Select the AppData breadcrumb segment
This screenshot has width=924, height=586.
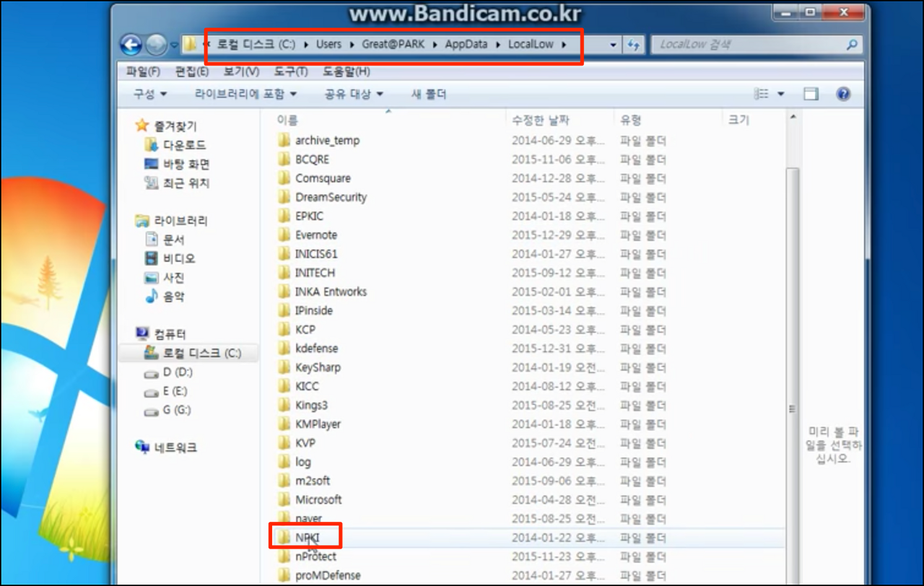466,44
